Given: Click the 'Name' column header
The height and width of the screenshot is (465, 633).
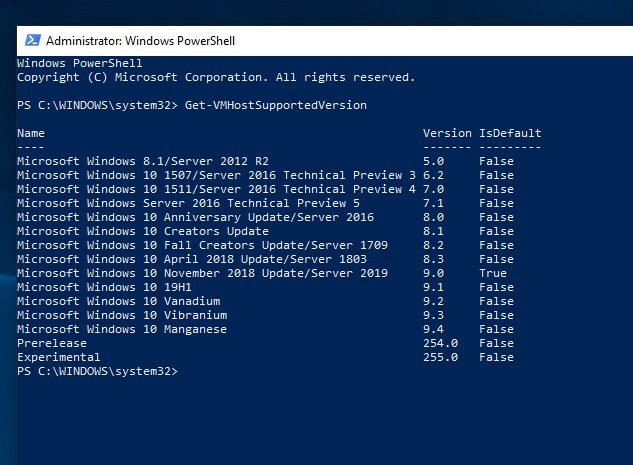Looking at the screenshot, I should [x=31, y=133].
